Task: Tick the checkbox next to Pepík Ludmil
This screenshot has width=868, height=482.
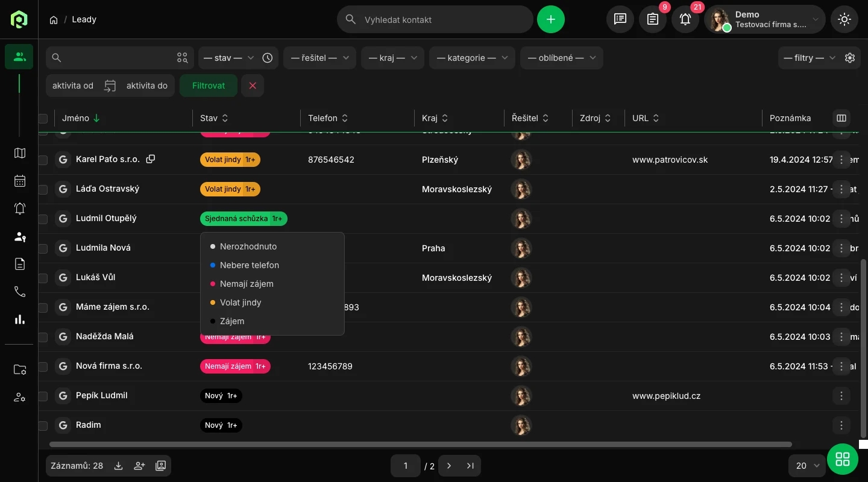Action: click(x=43, y=396)
